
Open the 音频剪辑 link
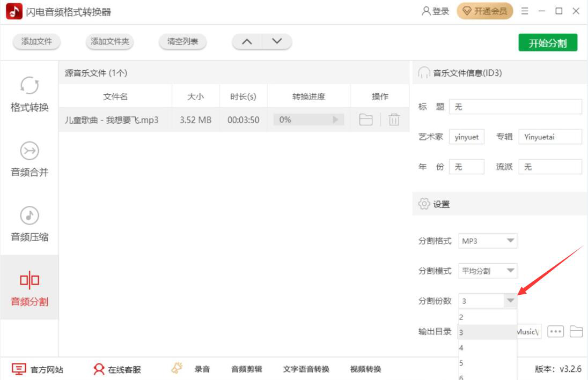pyautogui.click(x=246, y=369)
